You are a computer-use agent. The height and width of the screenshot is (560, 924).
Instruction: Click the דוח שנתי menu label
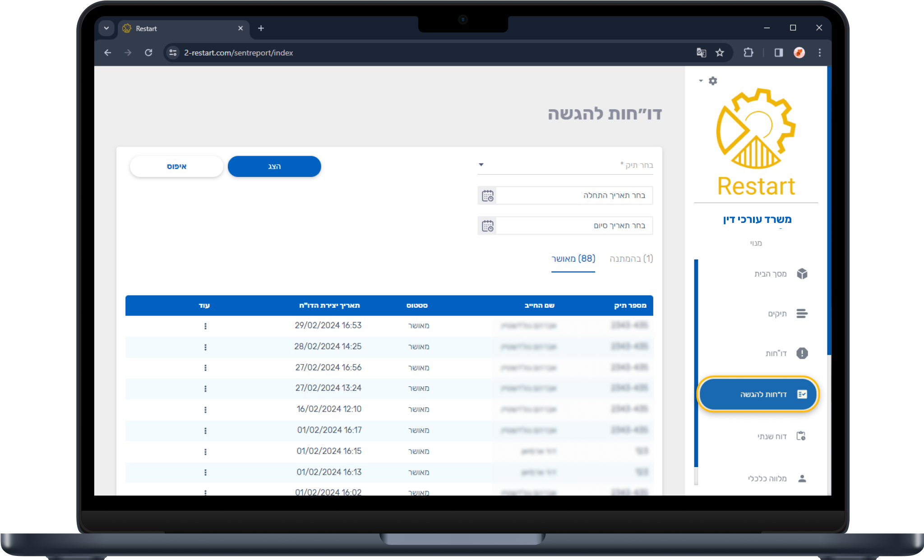point(772,436)
